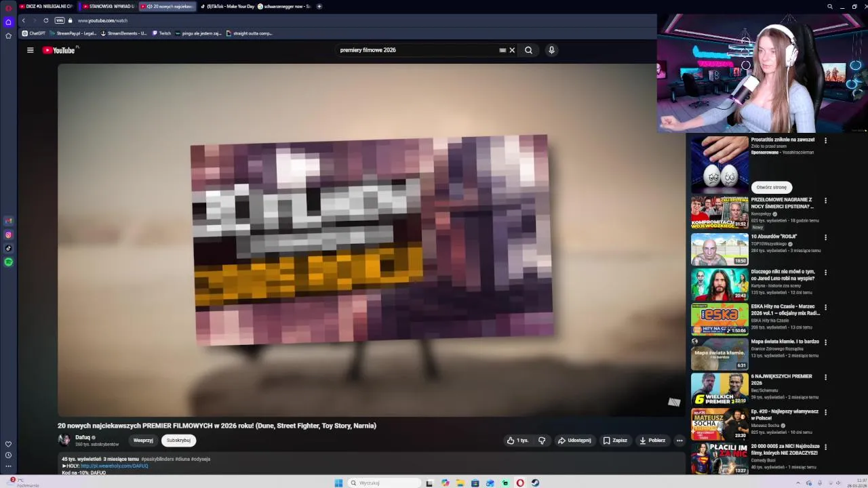Save video with Zapisz button
This screenshot has width=868, height=488.
(615, 441)
